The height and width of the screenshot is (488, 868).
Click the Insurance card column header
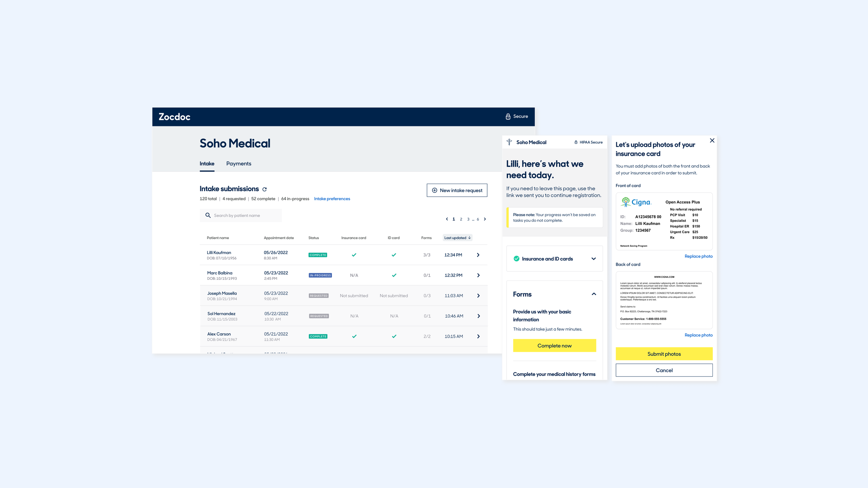click(353, 238)
